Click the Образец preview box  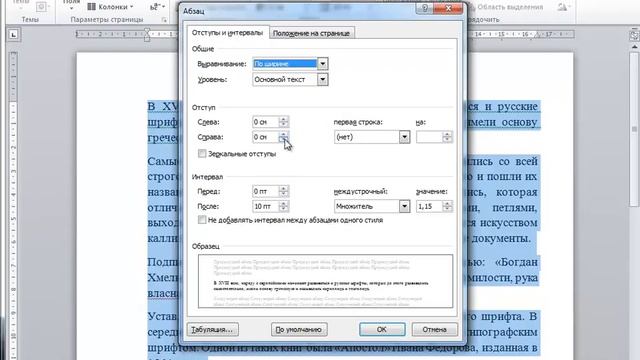(325, 281)
